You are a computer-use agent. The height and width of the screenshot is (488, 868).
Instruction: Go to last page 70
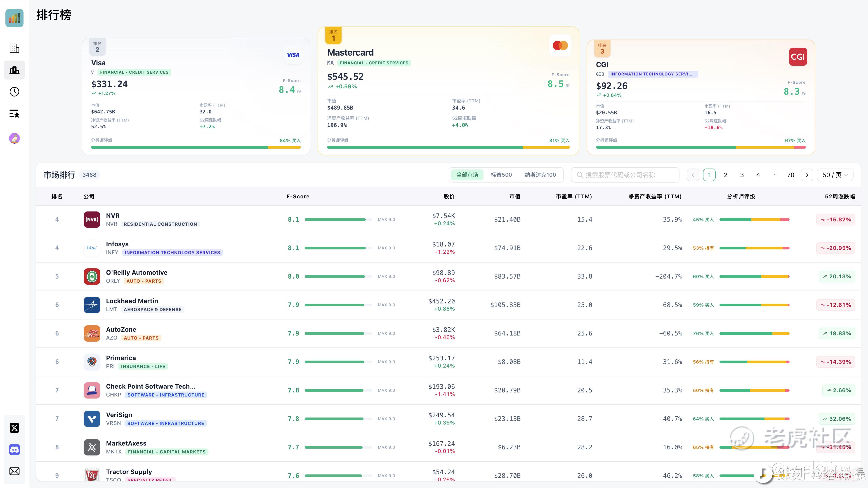coord(790,175)
